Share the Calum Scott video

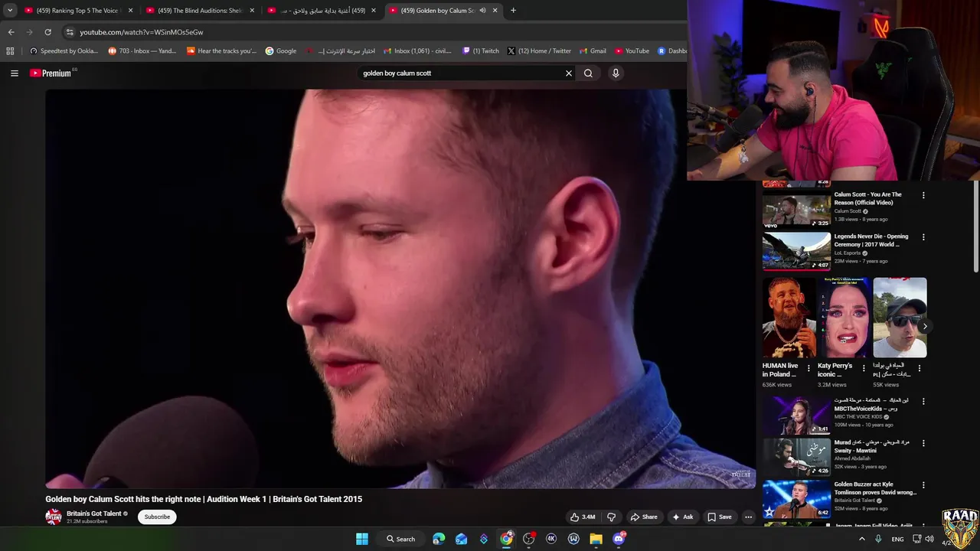click(644, 517)
